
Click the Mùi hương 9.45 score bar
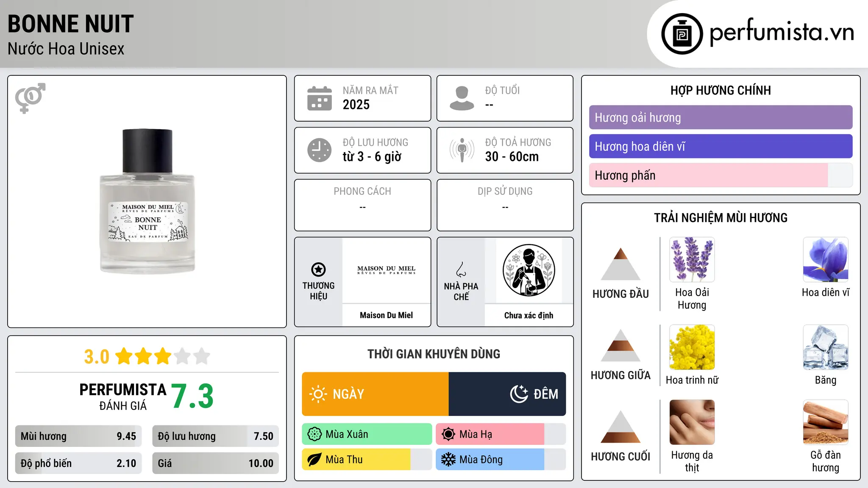click(x=78, y=436)
